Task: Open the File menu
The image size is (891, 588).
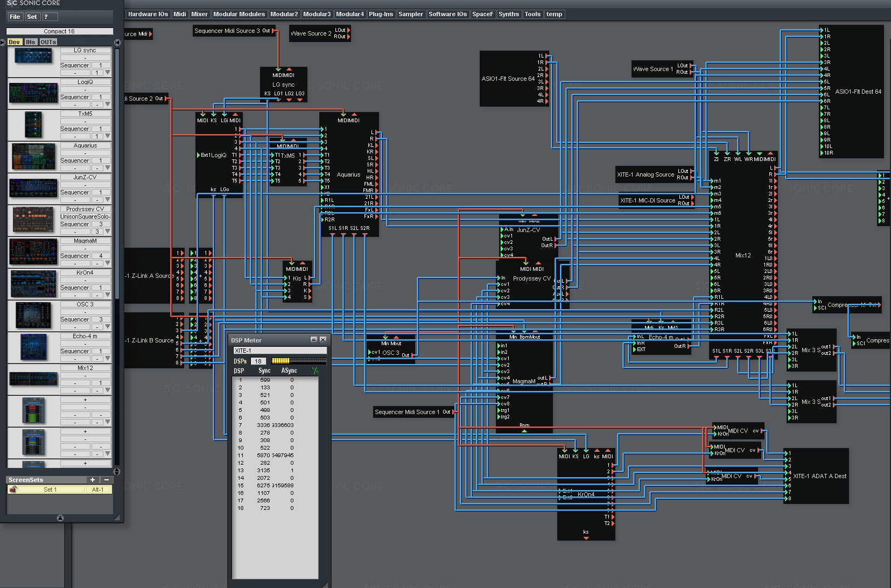Action: (x=15, y=17)
